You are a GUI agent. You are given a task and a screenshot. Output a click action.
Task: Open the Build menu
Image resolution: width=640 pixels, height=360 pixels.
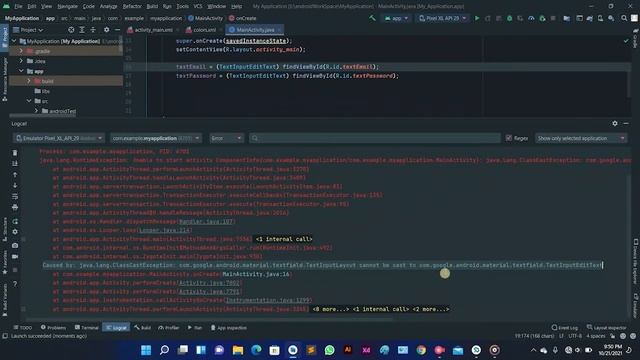152,6
